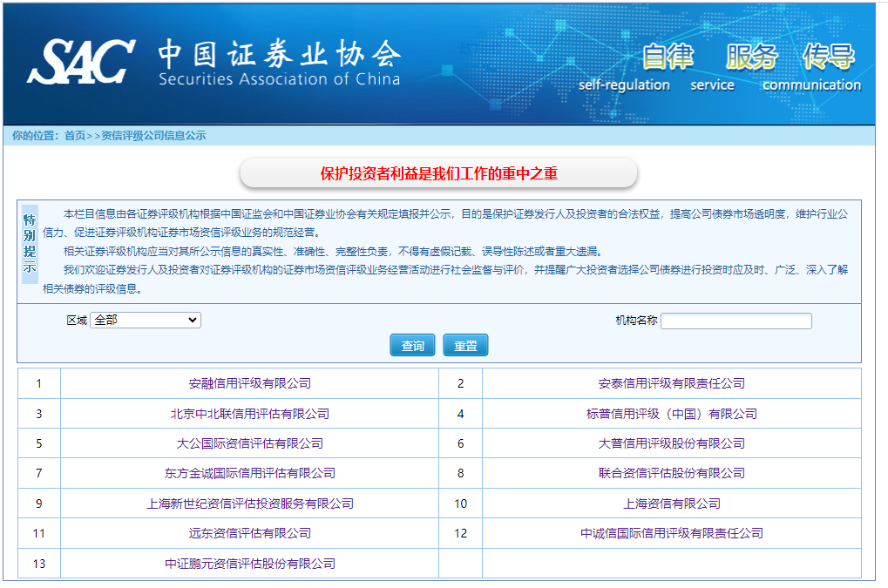Open 大公国际资信评估有限公司 link

click(250, 443)
